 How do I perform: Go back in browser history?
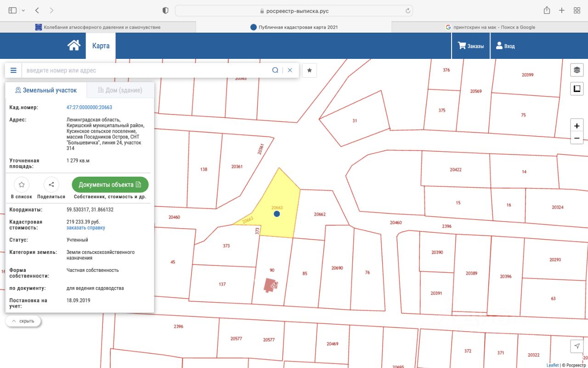point(37,10)
